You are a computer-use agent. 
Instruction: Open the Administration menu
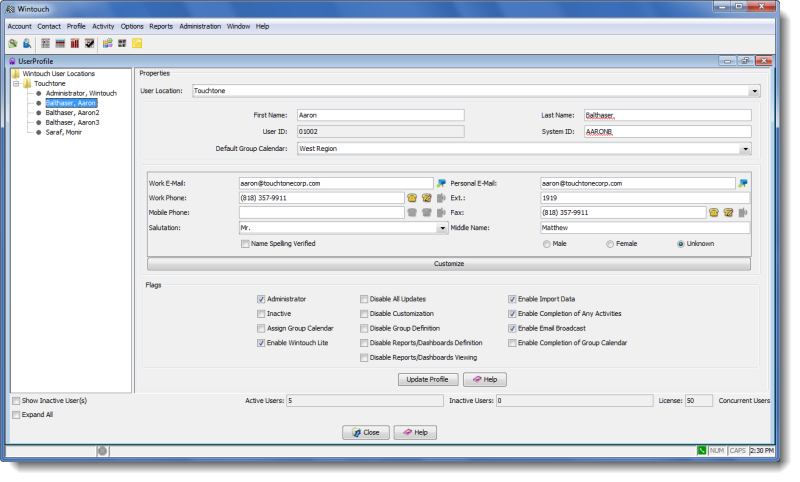coord(200,27)
